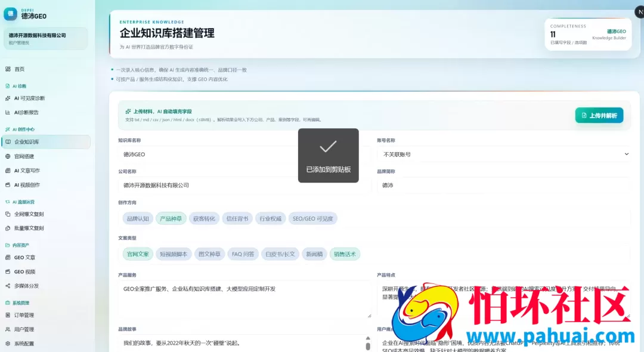Open 全网爆文复刻 in the sidebar

coord(45,214)
